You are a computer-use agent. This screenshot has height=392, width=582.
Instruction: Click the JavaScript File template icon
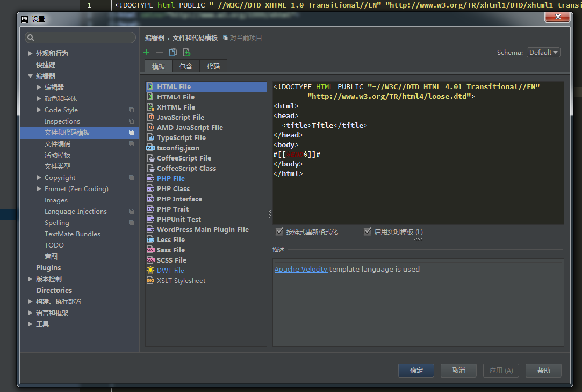click(x=150, y=117)
